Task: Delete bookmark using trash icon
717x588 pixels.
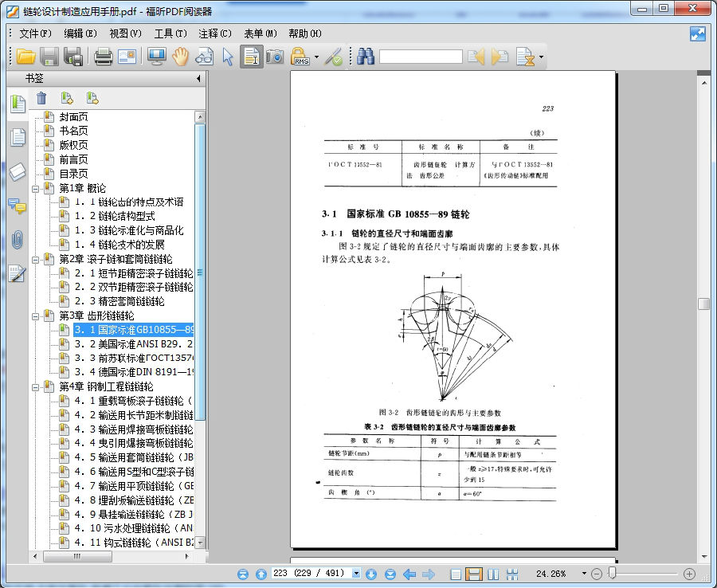Action: click(x=41, y=98)
